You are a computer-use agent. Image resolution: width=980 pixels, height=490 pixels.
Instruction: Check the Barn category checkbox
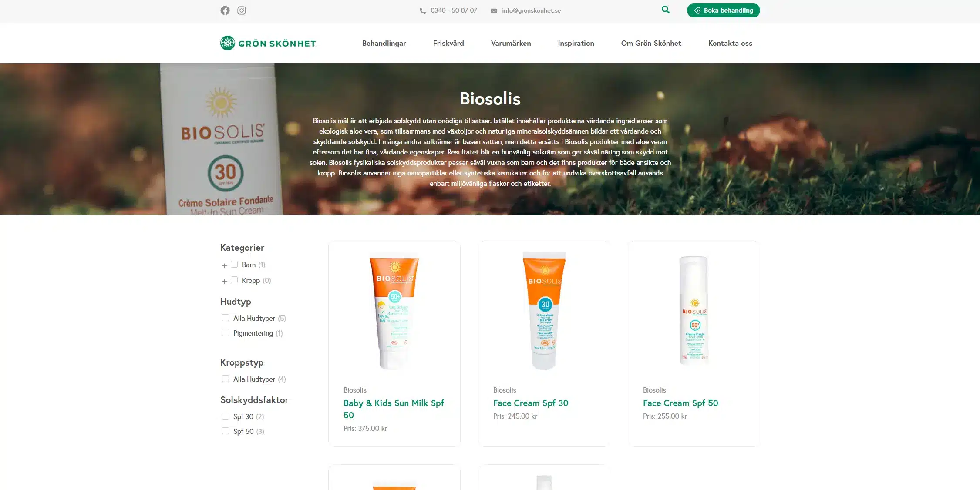point(234,264)
